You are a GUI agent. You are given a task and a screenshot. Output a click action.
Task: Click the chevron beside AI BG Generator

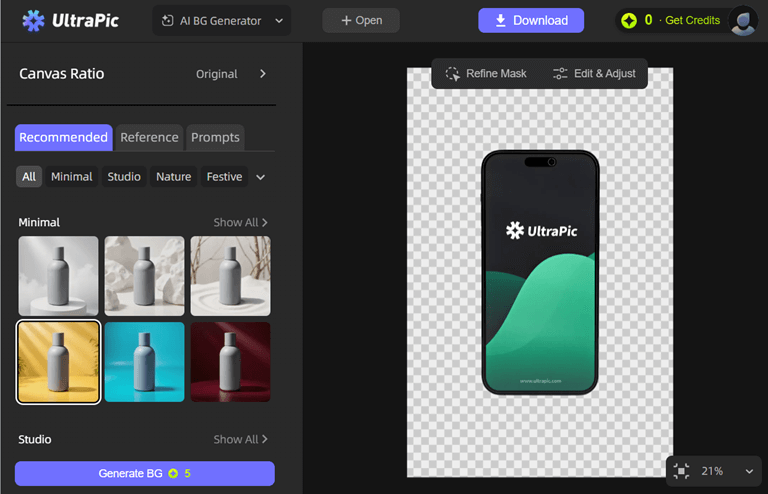(x=279, y=21)
